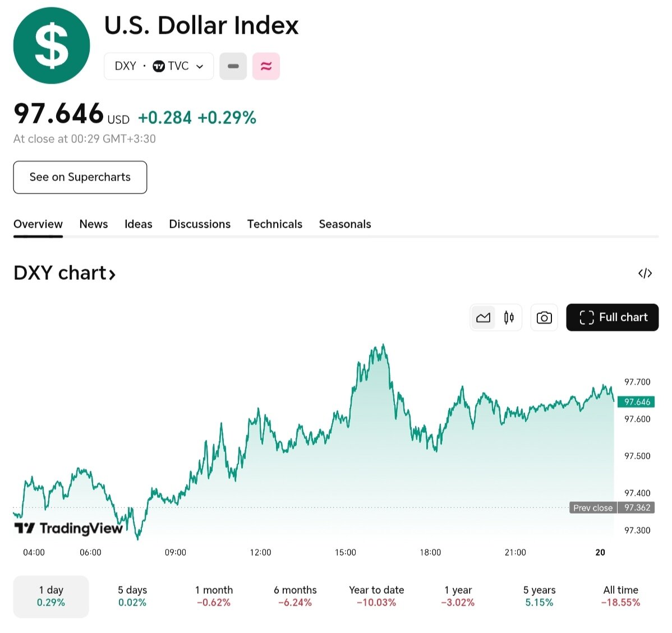Open the Full chart view
Image resolution: width=672 pixels, height=633 pixels.
pyautogui.click(x=612, y=317)
